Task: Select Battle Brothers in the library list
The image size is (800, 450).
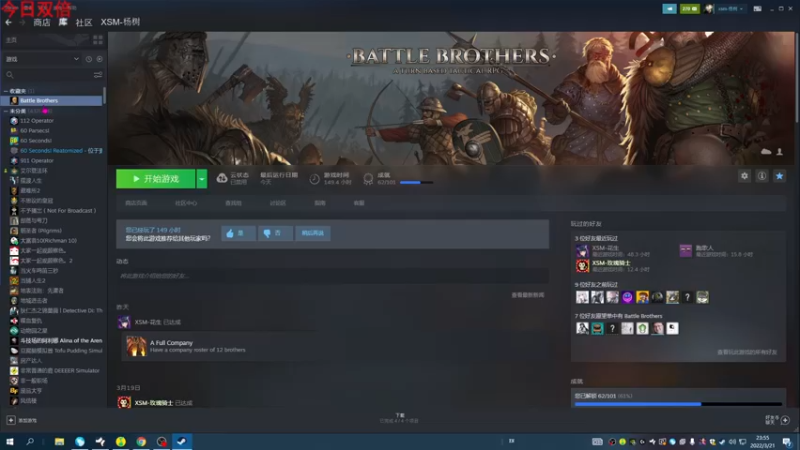Action: (x=53, y=101)
